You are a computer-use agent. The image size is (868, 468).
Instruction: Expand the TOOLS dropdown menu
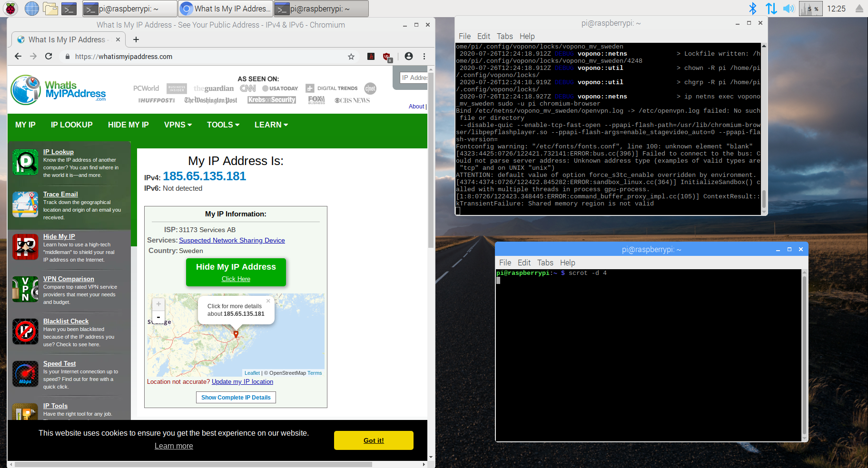(223, 125)
